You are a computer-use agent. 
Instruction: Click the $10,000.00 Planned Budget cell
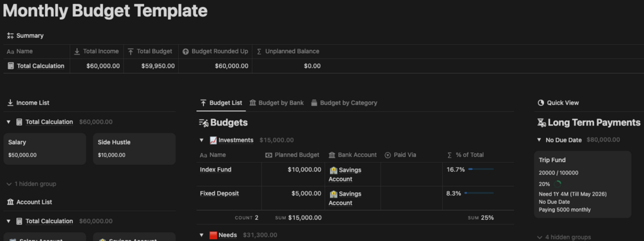(x=293, y=174)
